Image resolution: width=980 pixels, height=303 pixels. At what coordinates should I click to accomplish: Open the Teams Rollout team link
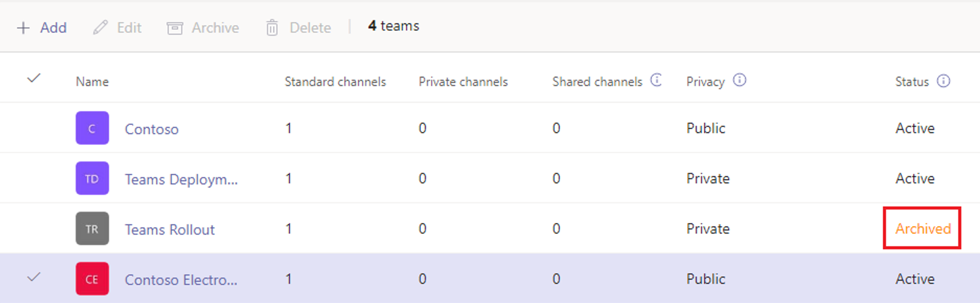170,229
